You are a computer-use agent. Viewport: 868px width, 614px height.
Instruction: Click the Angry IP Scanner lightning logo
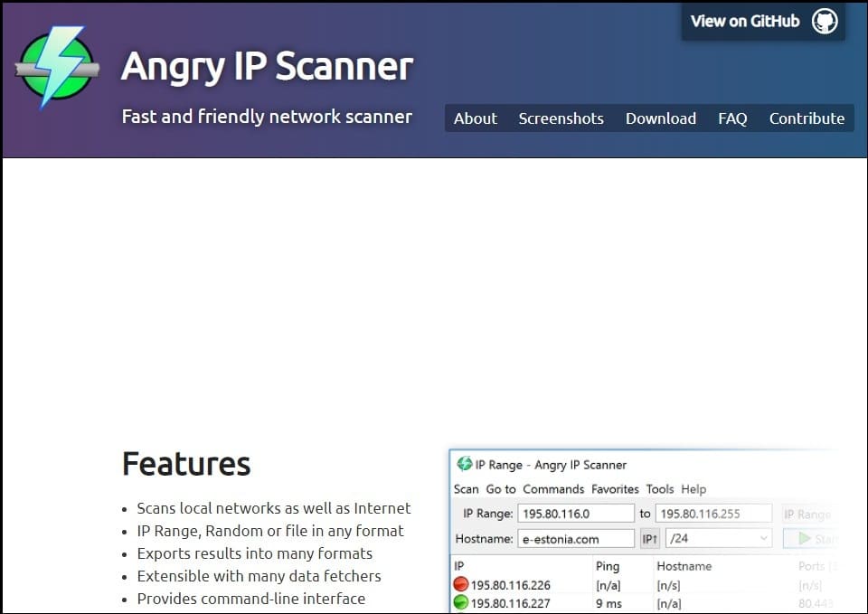click(x=58, y=66)
